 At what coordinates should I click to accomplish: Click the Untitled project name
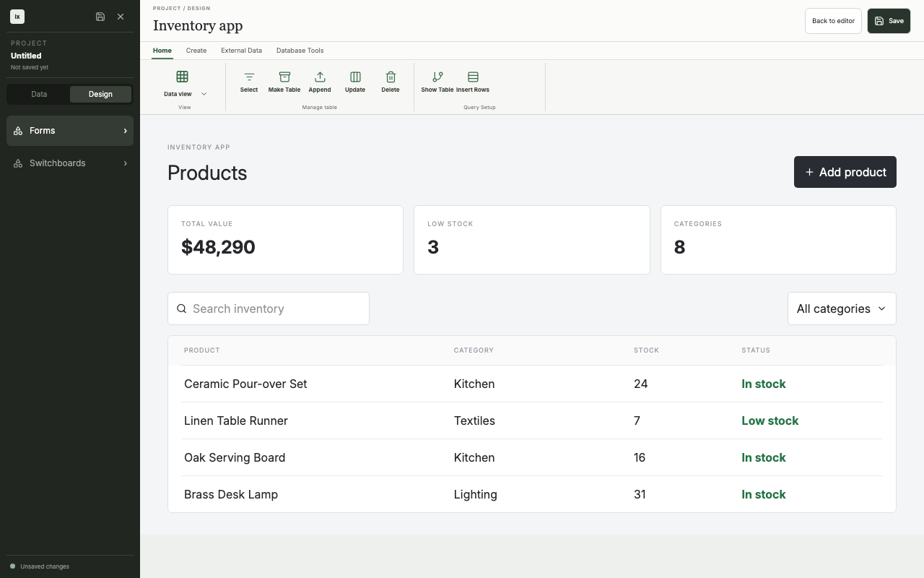pyautogui.click(x=26, y=56)
